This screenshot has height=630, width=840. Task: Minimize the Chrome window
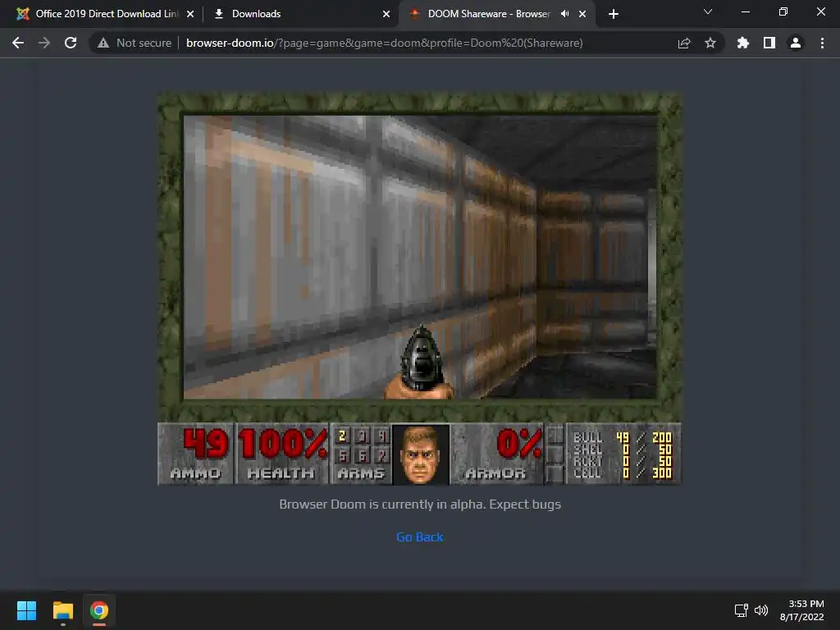(x=745, y=11)
